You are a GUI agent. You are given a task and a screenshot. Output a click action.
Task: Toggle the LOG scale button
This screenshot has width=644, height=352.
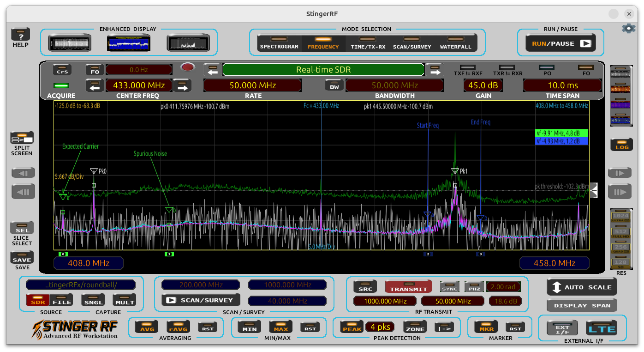621,145
